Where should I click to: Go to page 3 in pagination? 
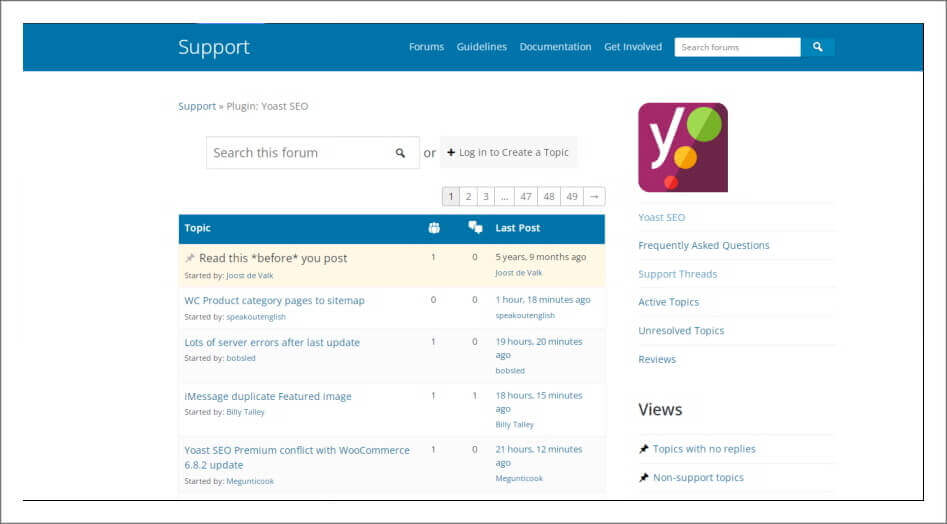(x=486, y=196)
